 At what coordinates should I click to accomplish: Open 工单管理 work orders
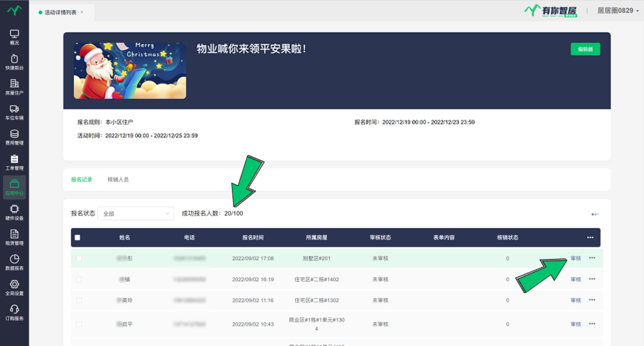14,163
